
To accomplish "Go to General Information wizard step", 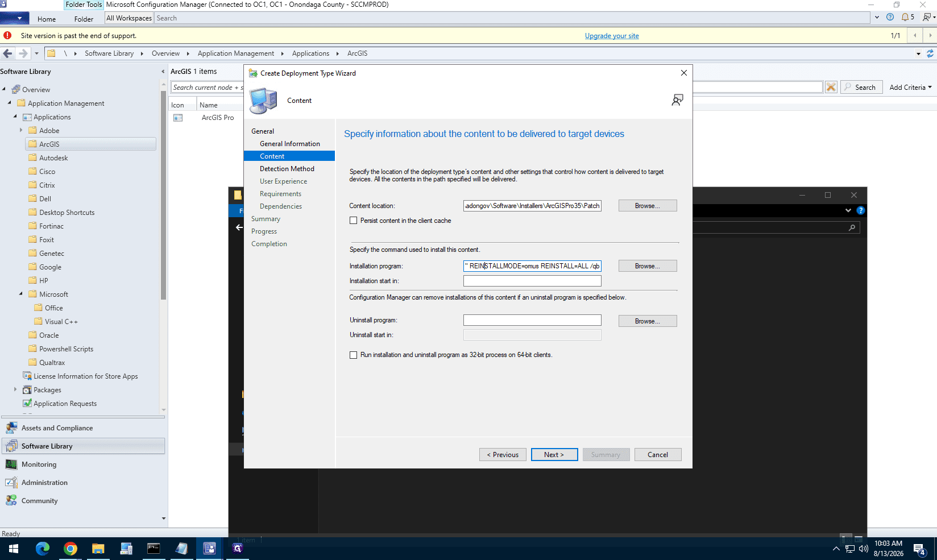I will [x=290, y=144].
